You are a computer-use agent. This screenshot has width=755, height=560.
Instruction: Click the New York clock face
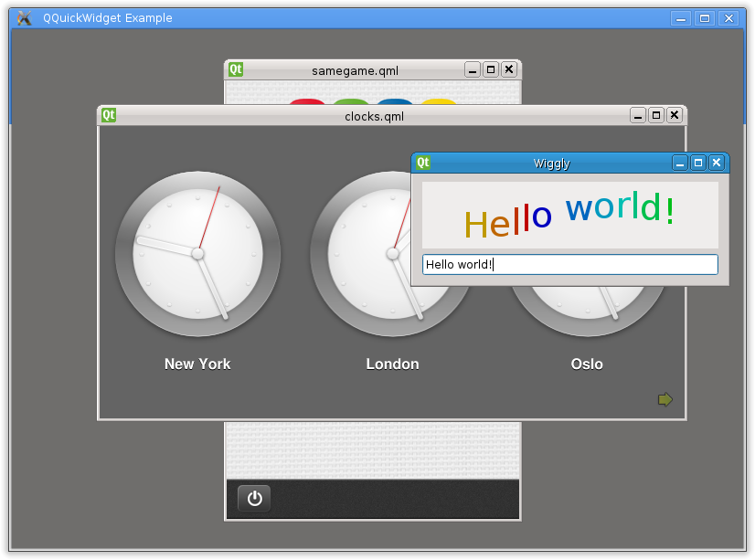coord(198,254)
